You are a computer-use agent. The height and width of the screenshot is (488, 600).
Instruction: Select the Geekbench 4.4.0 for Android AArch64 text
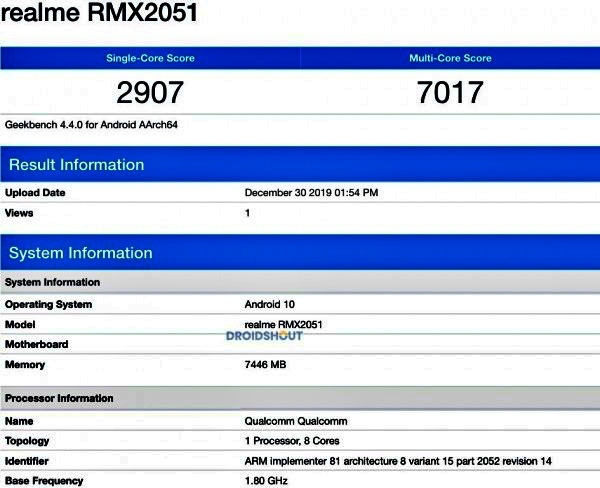(91, 125)
